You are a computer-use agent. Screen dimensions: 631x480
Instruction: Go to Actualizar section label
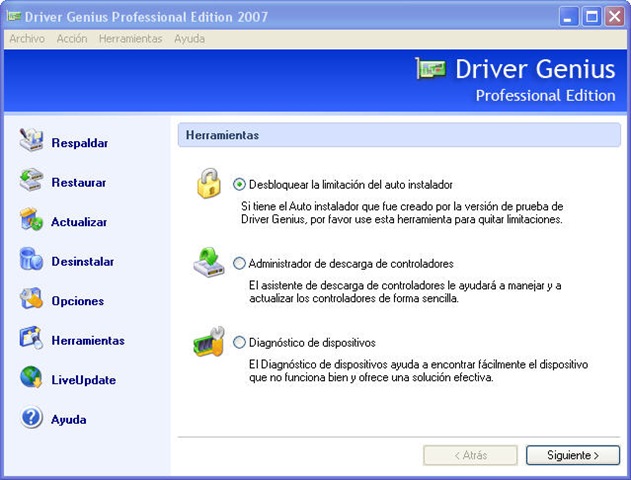[x=79, y=222]
